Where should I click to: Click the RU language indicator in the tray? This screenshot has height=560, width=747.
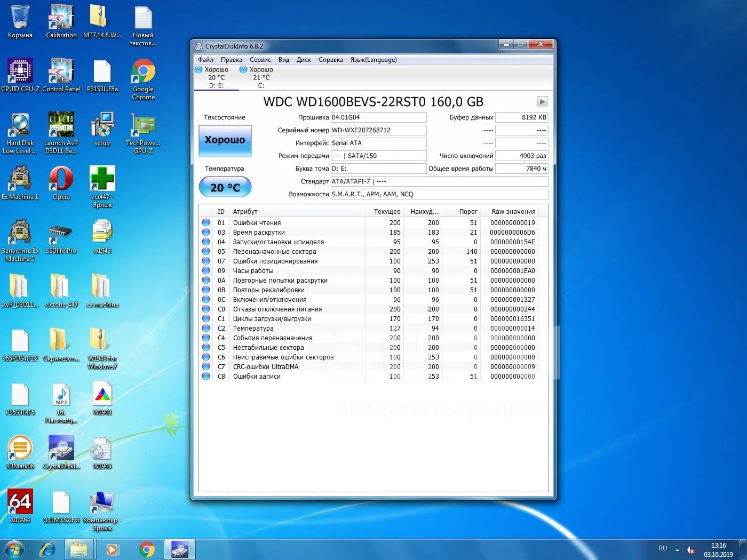(663, 548)
